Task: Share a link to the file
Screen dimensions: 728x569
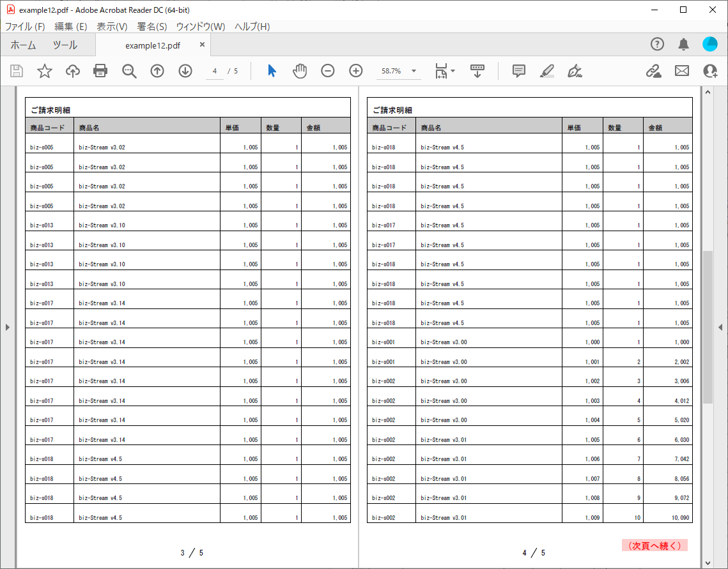Action: tap(654, 71)
